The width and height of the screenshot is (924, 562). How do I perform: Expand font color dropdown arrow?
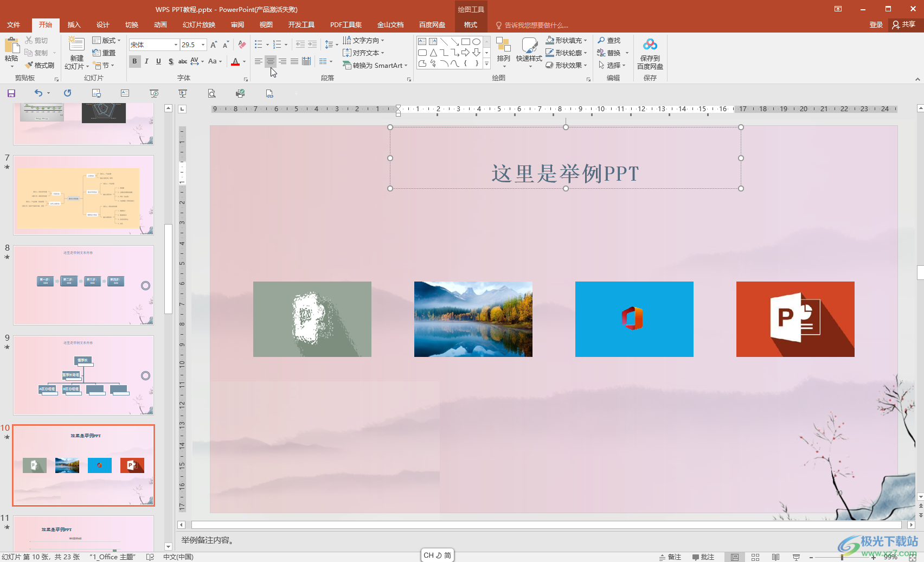tap(244, 61)
